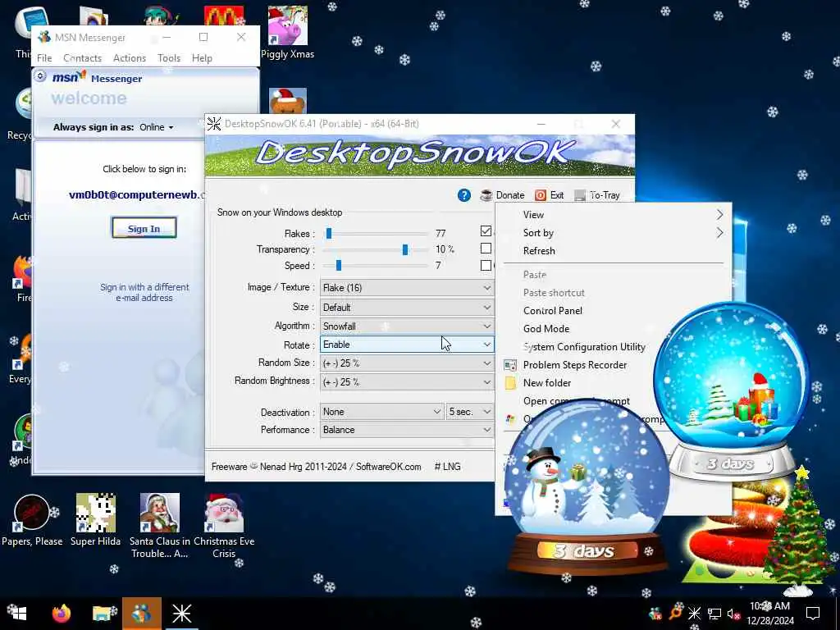Open the Piggly Xmas desktop shortcut
The width and height of the screenshot is (840, 630).
(x=288, y=32)
